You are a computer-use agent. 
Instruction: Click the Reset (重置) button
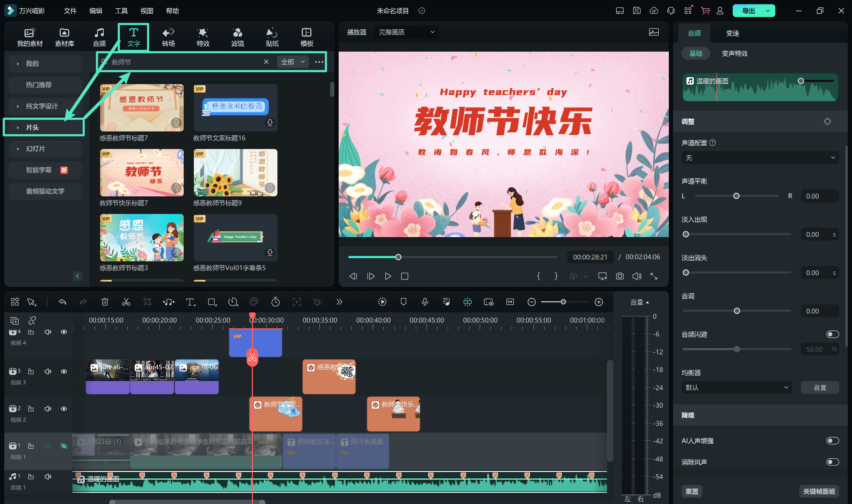coord(692,491)
